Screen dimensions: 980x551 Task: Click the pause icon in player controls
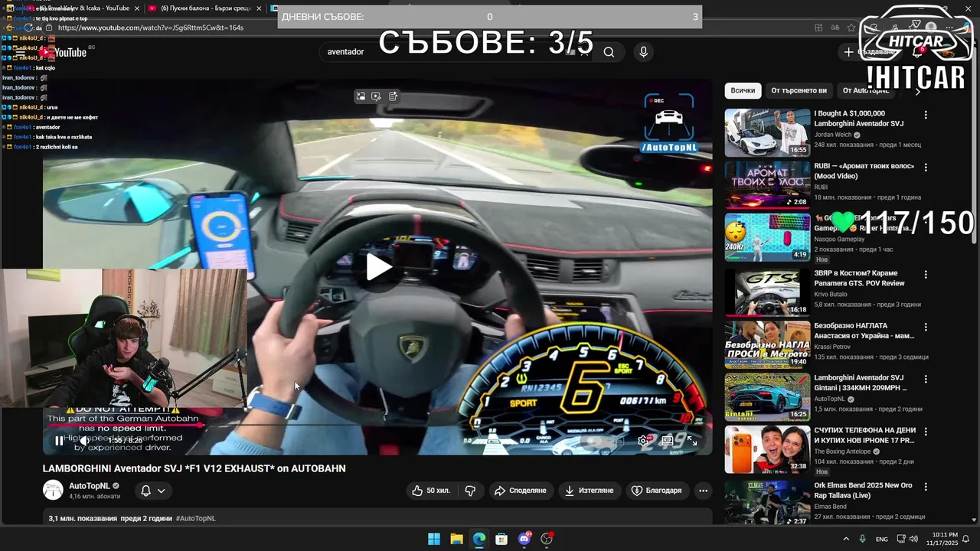[59, 441]
